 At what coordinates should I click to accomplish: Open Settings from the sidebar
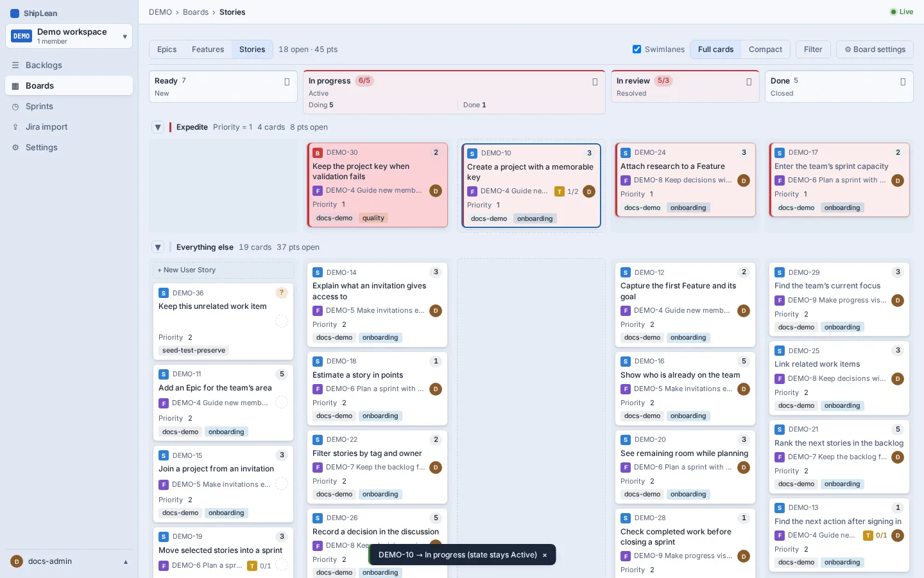click(69, 148)
